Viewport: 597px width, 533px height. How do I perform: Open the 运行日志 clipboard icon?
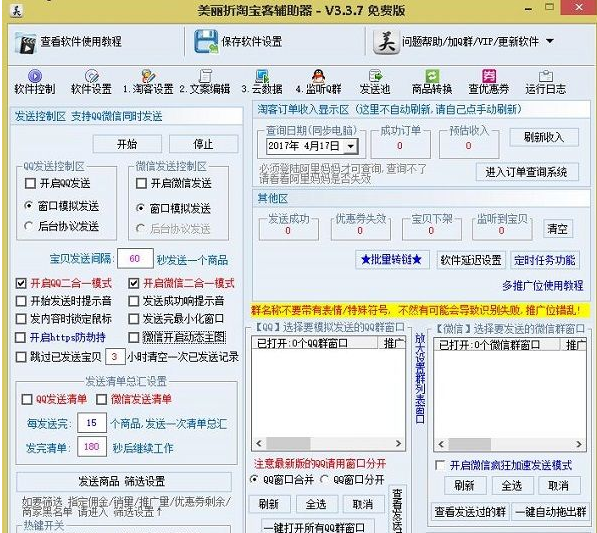click(546, 76)
